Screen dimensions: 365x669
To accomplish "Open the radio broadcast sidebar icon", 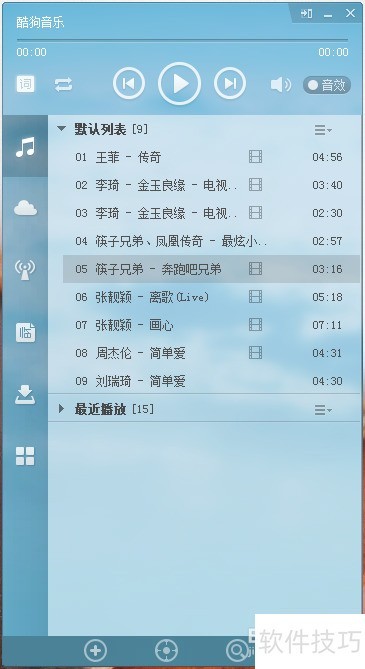I will (25, 270).
